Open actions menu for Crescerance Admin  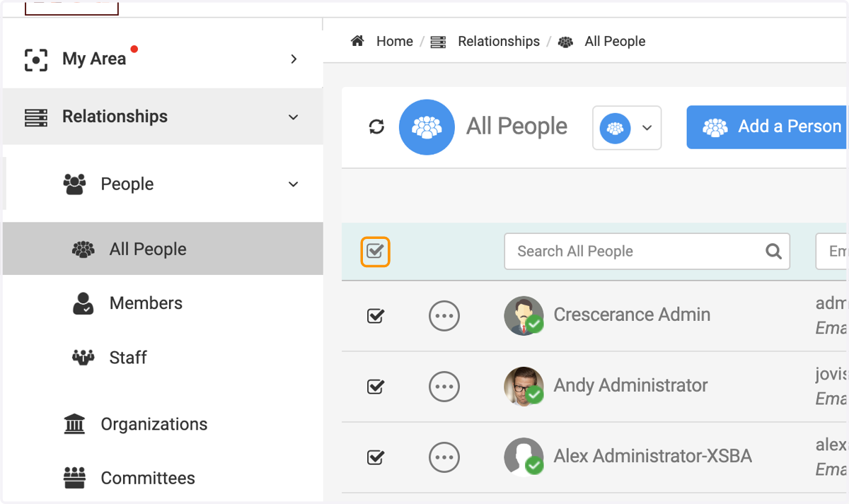[444, 316]
